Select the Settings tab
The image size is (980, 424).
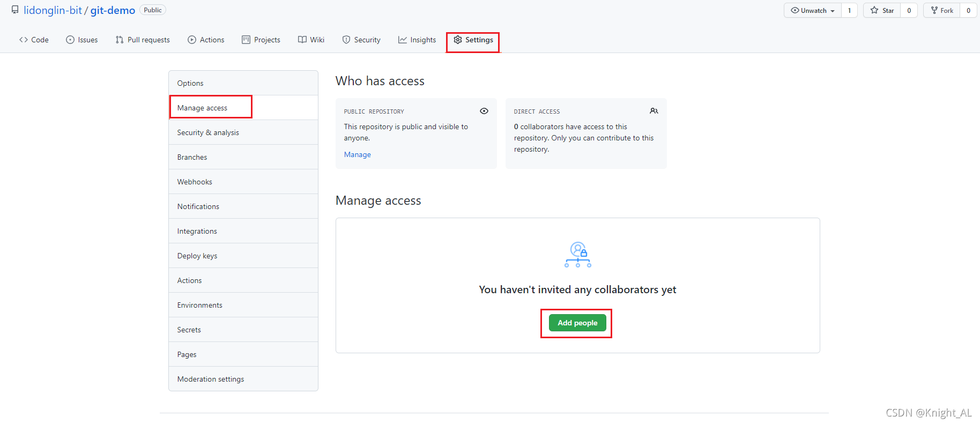click(473, 40)
